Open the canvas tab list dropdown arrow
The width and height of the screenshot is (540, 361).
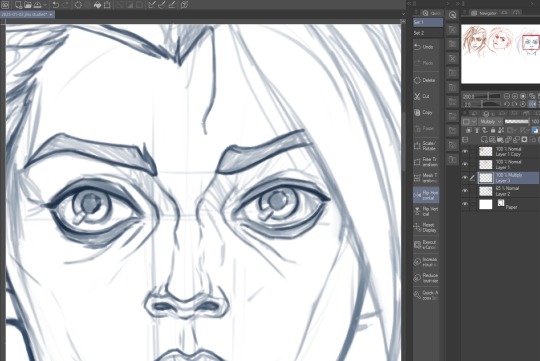(403, 14)
